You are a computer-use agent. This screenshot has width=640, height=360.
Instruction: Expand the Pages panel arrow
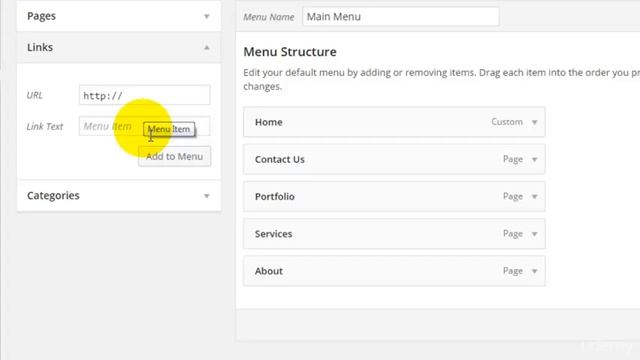coord(207,16)
